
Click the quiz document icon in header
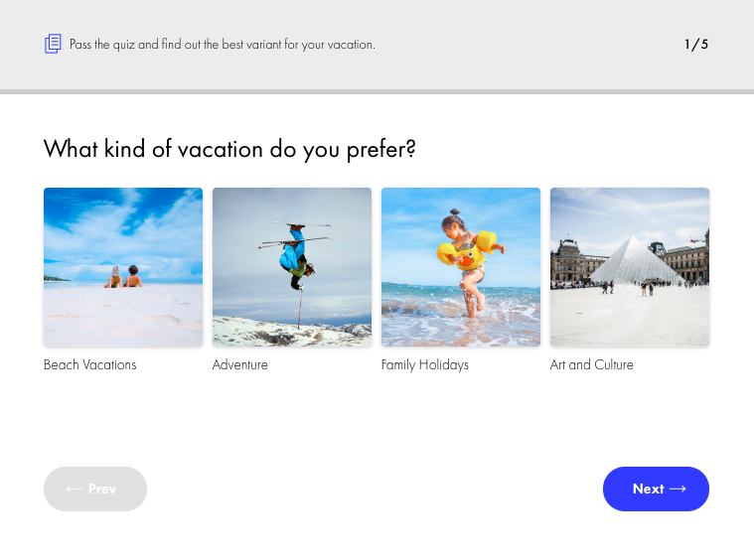coord(53,44)
